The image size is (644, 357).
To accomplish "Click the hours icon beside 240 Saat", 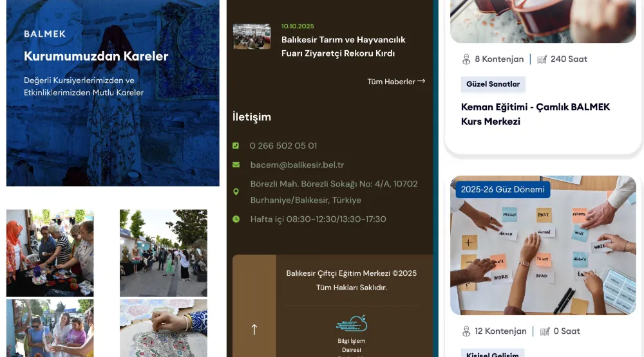I will point(542,59).
